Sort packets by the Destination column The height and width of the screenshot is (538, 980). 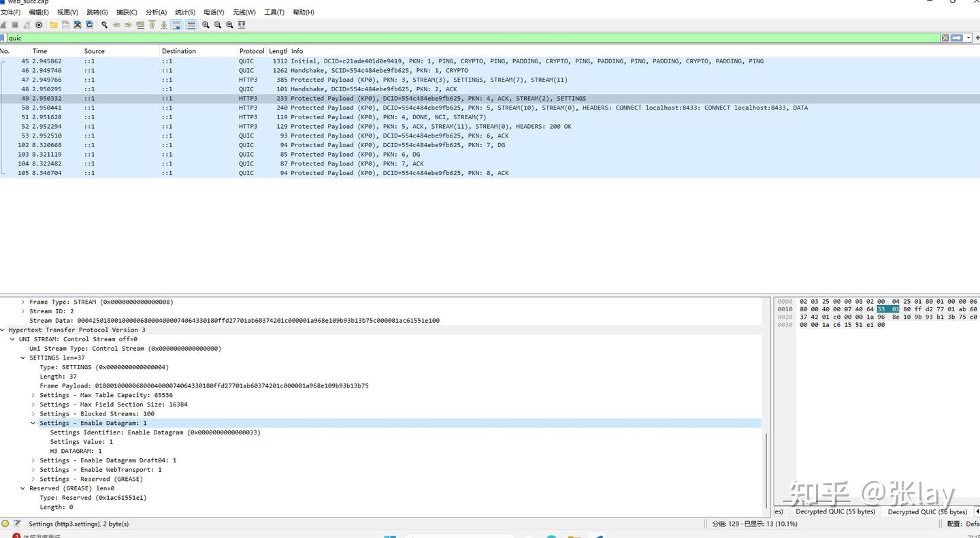[x=197, y=51]
